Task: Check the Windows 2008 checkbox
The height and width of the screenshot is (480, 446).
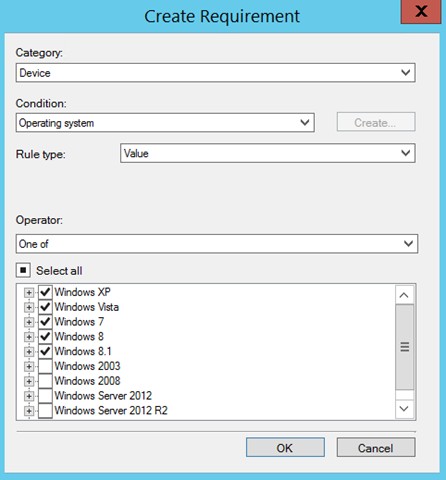Action: pyautogui.click(x=45, y=381)
